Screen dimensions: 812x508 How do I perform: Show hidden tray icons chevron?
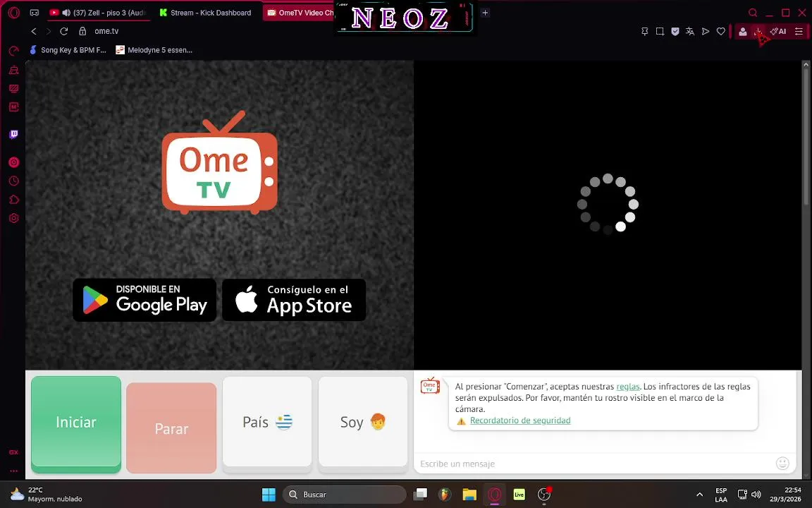(700, 495)
